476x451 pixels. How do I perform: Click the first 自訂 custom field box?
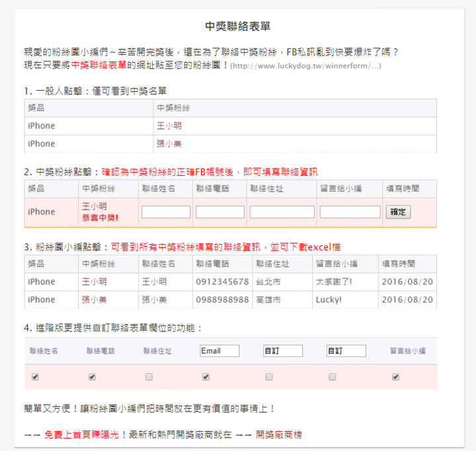[283, 350]
